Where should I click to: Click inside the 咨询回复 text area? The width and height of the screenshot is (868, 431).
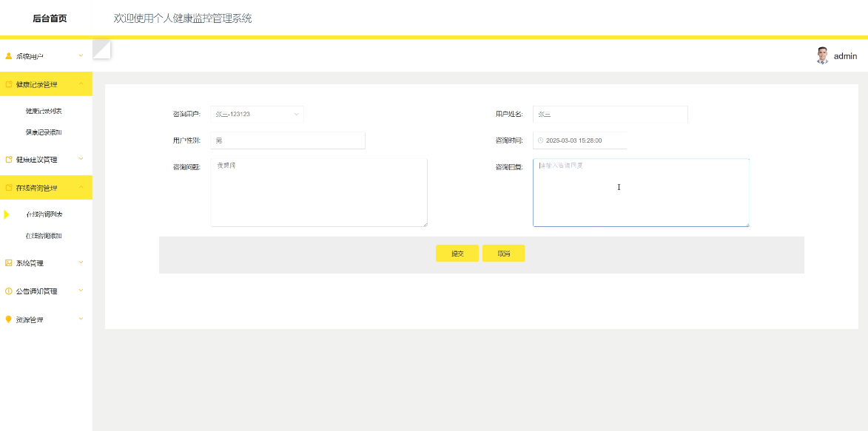(x=641, y=192)
